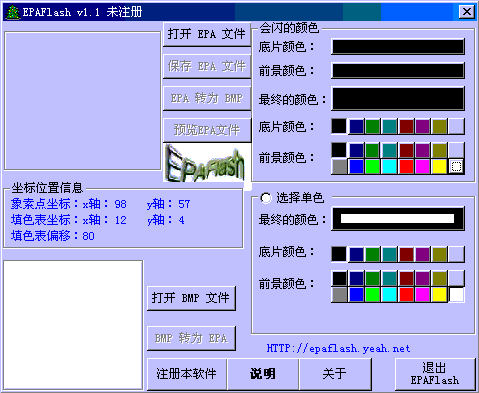The width and height of the screenshot is (479, 393).
Task: Pick olive in 会闪的颜色 前景颜色 swatches
Action: pos(440,150)
